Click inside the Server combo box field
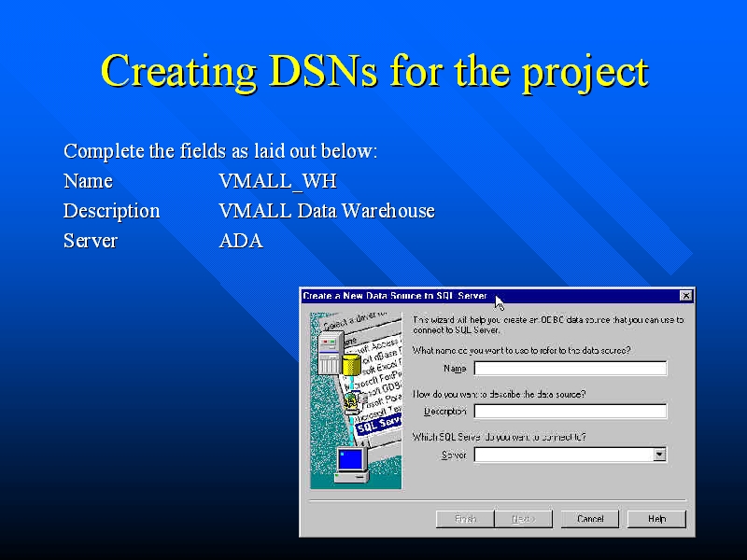Image resolution: width=747 pixels, height=560 pixels. pos(563,455)
